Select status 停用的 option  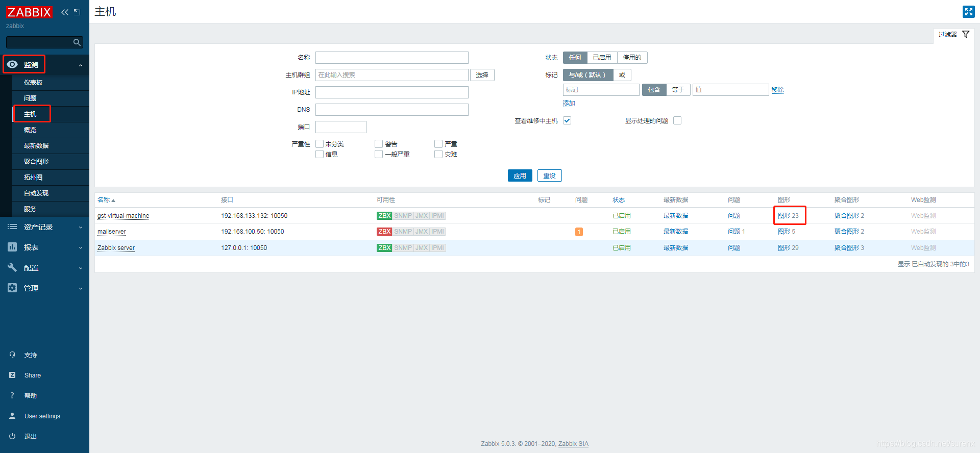[632, 58]
